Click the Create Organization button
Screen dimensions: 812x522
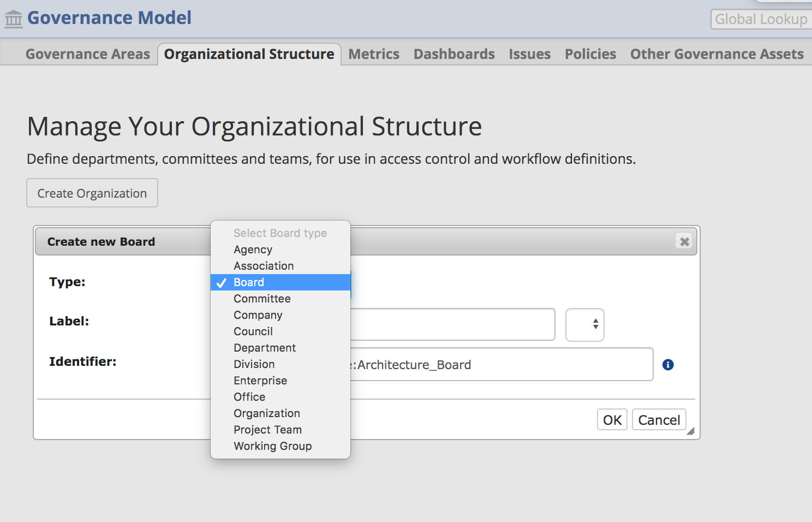92,193
